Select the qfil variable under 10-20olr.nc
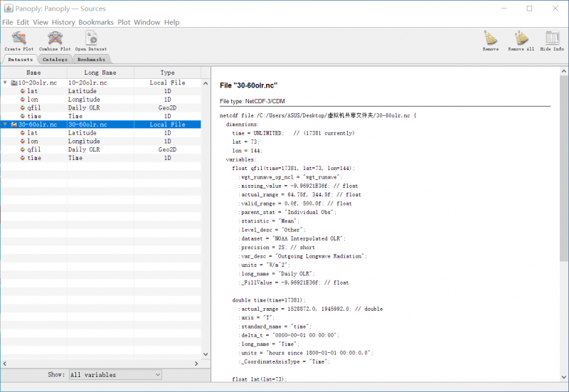569x392 pixels. 33,107
